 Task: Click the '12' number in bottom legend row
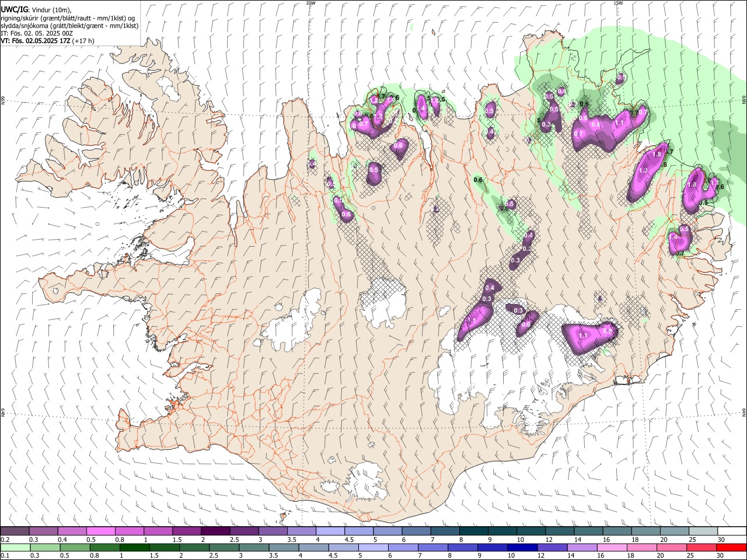(541, 556)
